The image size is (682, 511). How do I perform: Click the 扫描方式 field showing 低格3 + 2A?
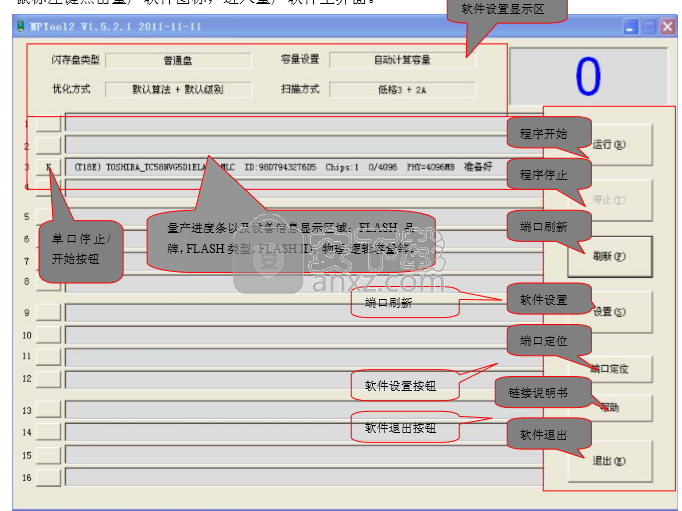[402, 90]
